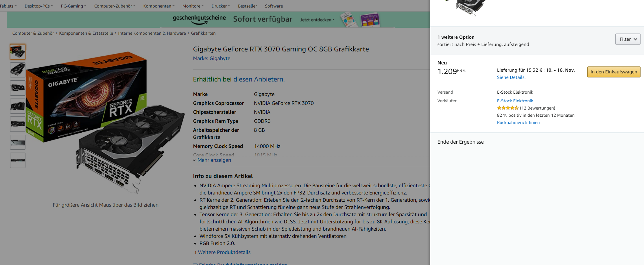Click the 'diesen Anbietern' link
The image size is (644, 265).
click(259, 79)
